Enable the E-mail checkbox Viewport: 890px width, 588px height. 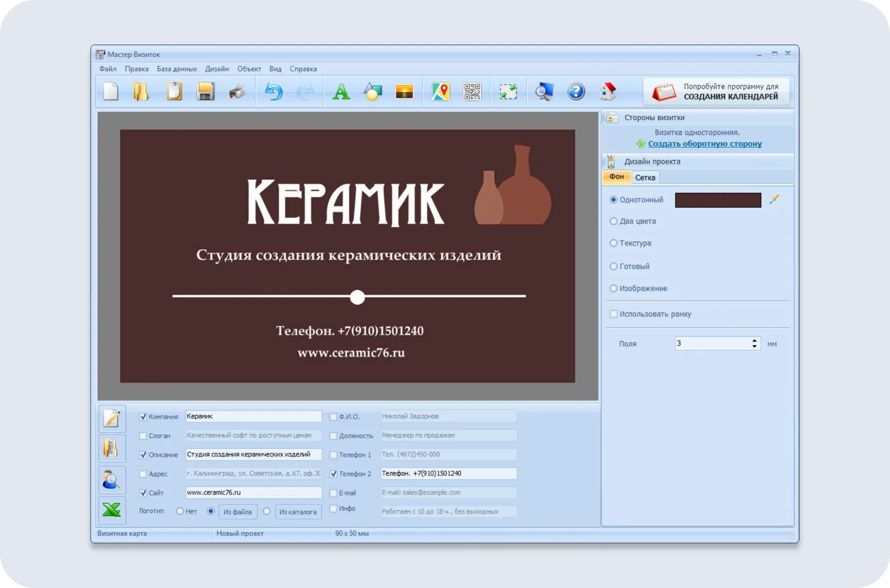tap(333, 493)
